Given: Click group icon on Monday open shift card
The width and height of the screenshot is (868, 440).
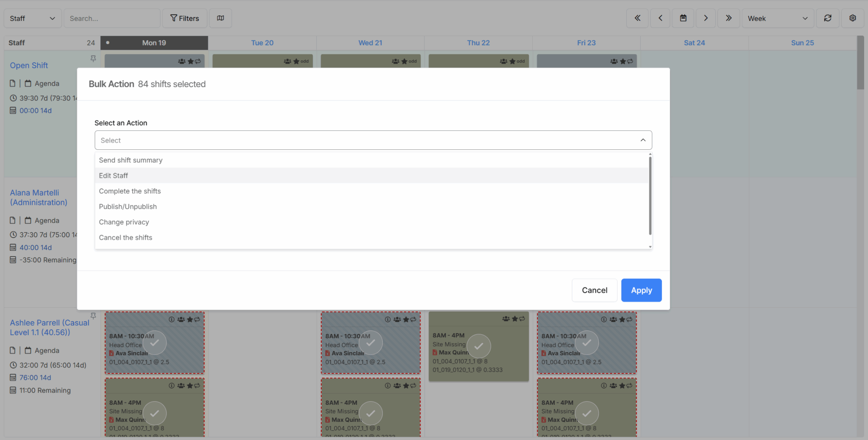Looking at the screenshot, I should 182,62.
